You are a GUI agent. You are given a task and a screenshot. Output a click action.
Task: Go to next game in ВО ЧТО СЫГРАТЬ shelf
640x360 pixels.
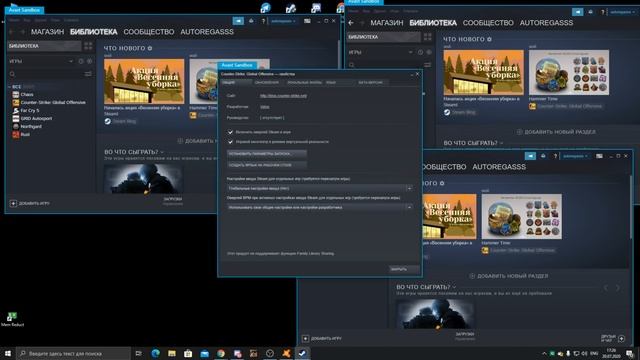618,288
